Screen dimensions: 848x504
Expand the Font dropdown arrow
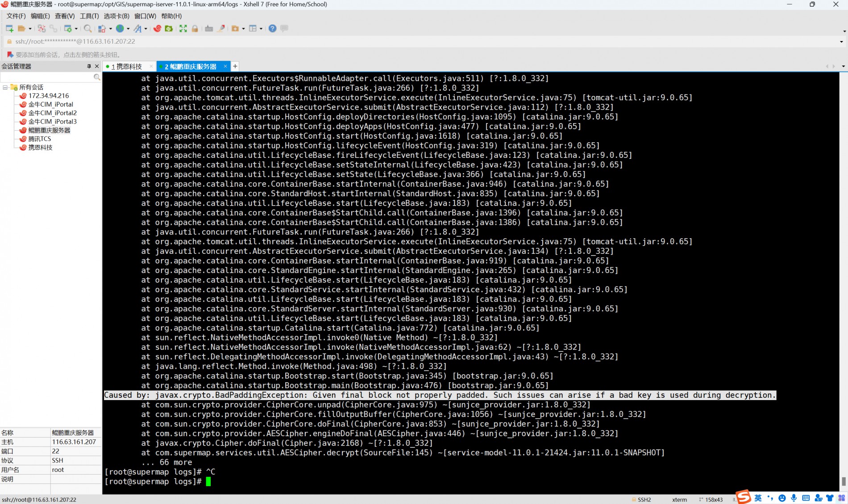tap(145, 29)
